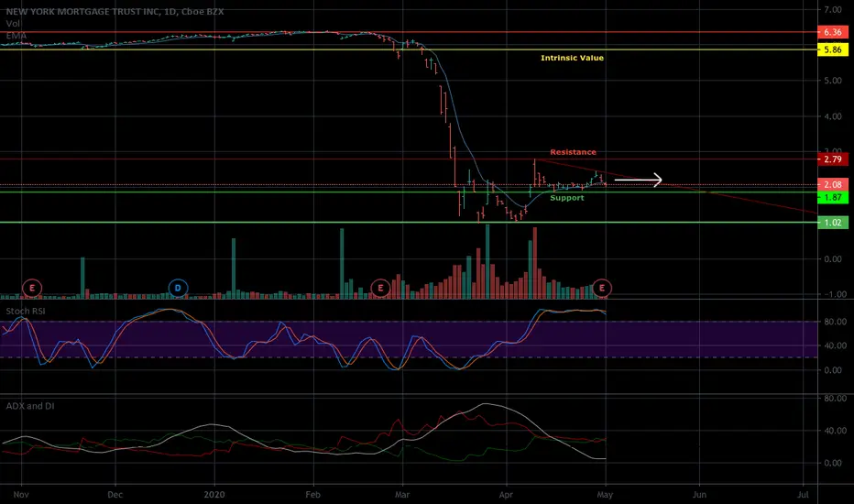Click the Dec label on the time axis
The height and width of the screenshot is (504, 854).
pos(115,495)
